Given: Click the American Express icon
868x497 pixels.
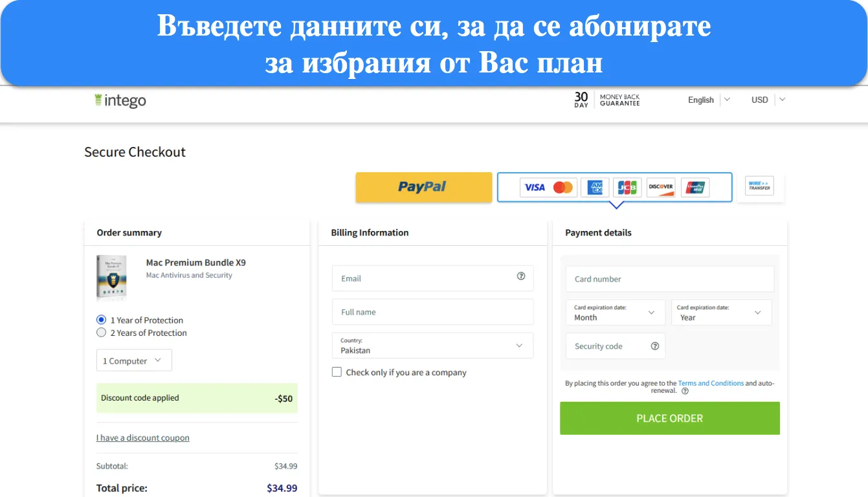Looking at the screenshot, I should tap(595, 187).
